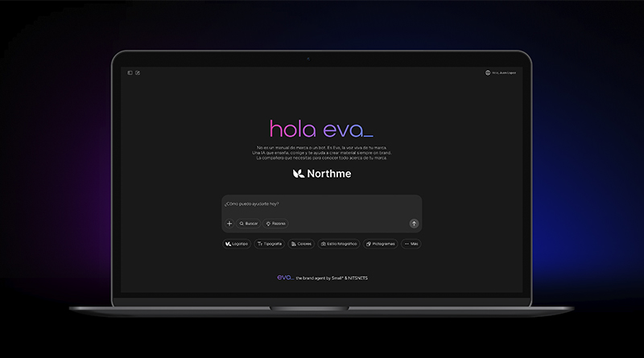Enable the Buscar search mode
Image resolution: width=644 pixels, height=358 pixels.
248,224
